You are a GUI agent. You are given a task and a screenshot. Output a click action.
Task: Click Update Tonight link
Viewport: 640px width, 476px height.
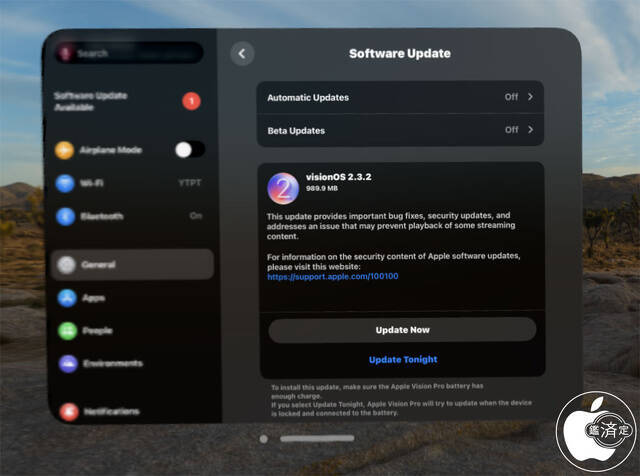[x=403, y=360]
